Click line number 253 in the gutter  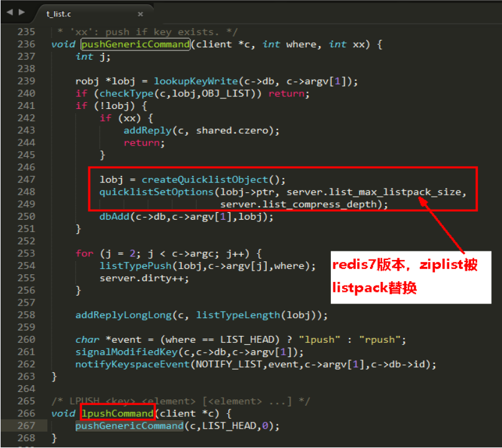(x=26, y=254)
